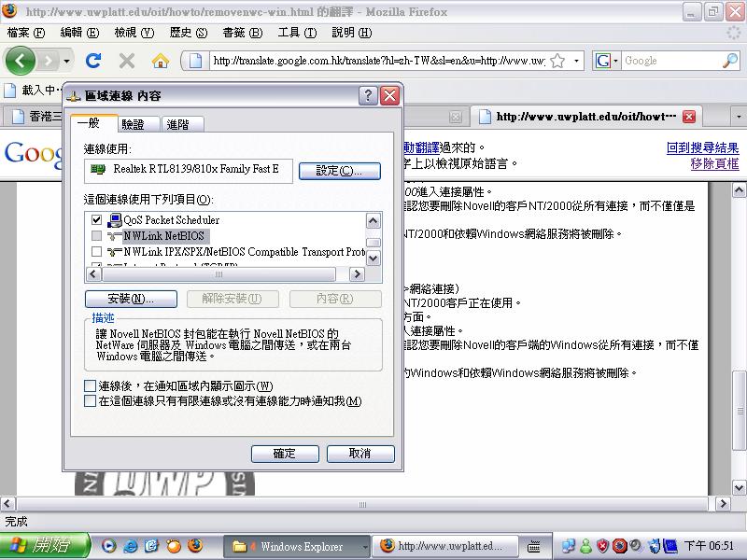Click the Google search engine icon

[x=602, y=61]
